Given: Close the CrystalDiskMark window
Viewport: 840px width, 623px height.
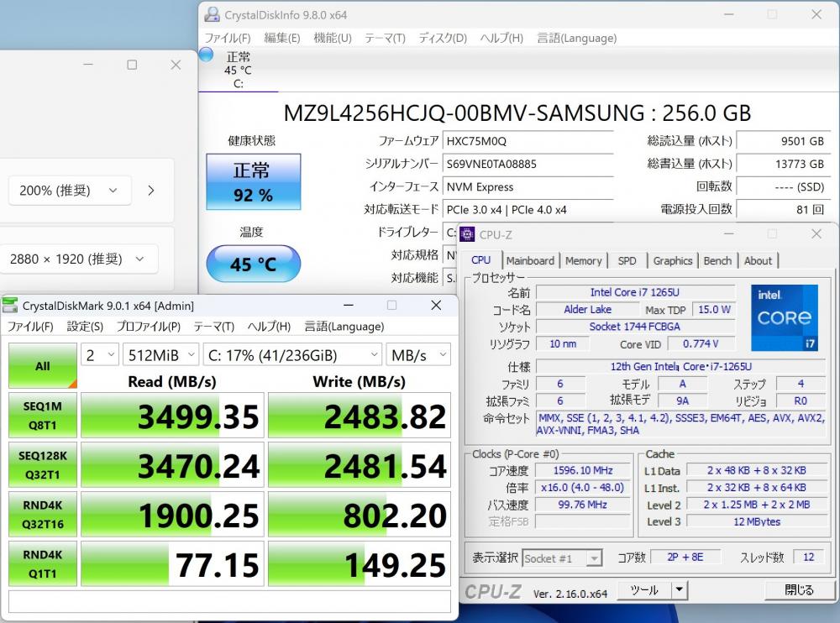Looking at the screenshot, I should [436, 306].
